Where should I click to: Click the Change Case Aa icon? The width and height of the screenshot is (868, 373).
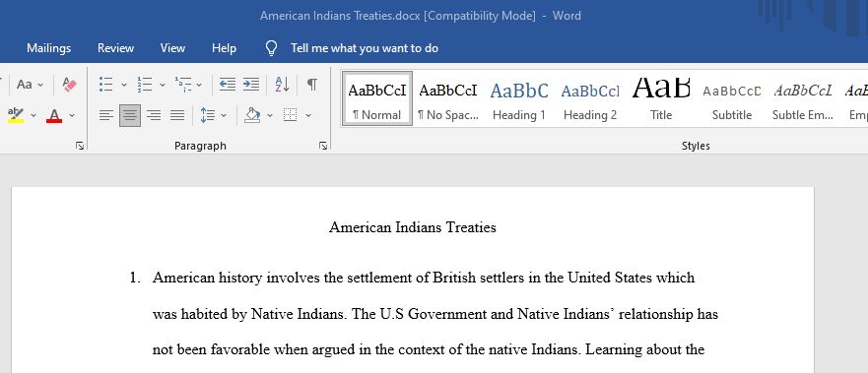click(25, 85)
